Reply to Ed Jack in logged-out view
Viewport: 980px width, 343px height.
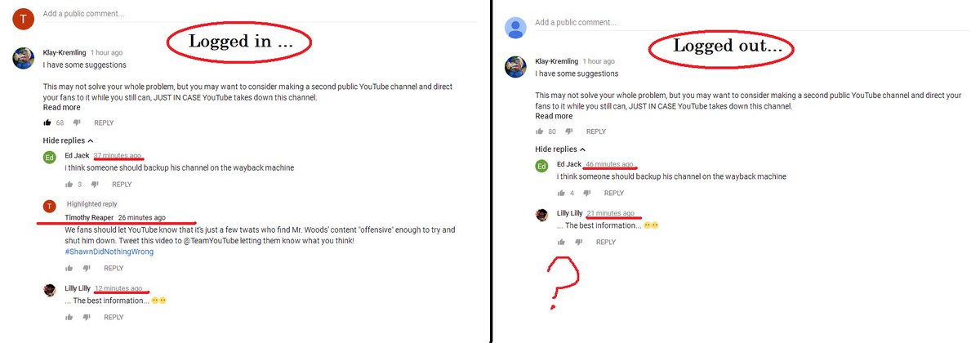(613, 194)
